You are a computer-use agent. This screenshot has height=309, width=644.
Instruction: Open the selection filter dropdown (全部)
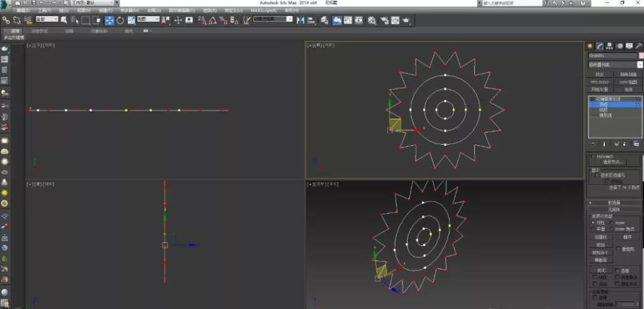[x=47, y=20]
